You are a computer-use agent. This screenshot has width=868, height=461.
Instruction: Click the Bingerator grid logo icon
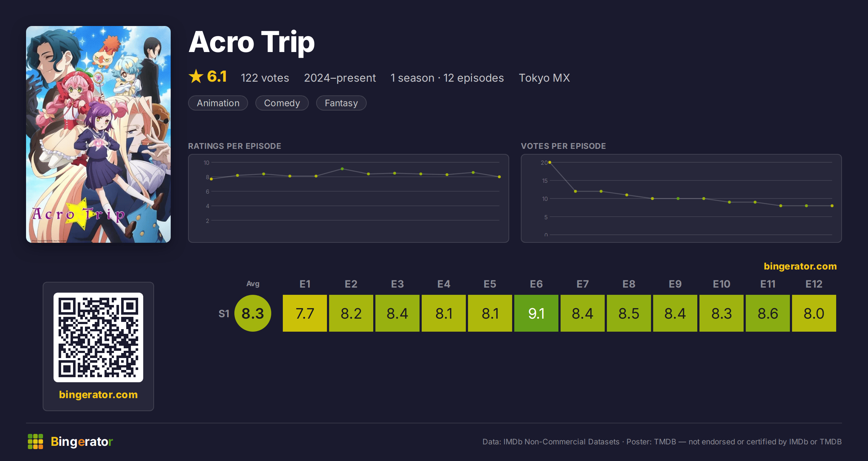point(35,441)
